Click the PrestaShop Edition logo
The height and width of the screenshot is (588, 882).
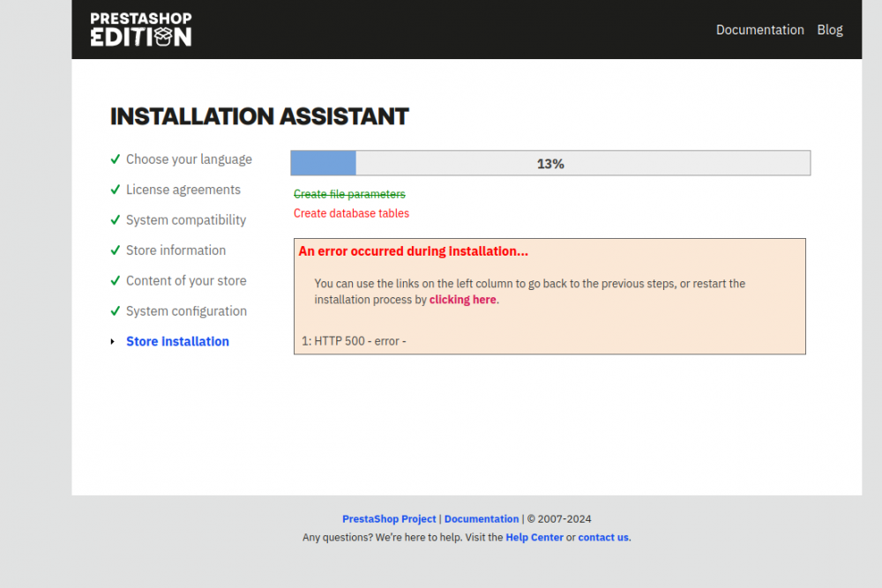(x=139, y=29)
